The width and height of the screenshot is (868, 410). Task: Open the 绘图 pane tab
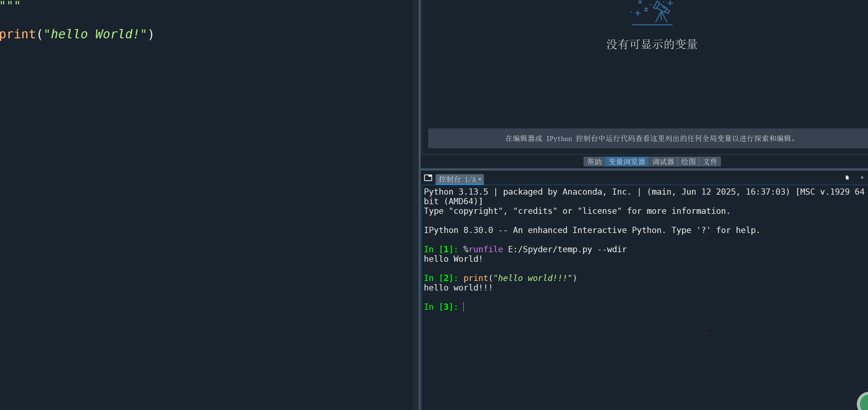pos(688,162)
